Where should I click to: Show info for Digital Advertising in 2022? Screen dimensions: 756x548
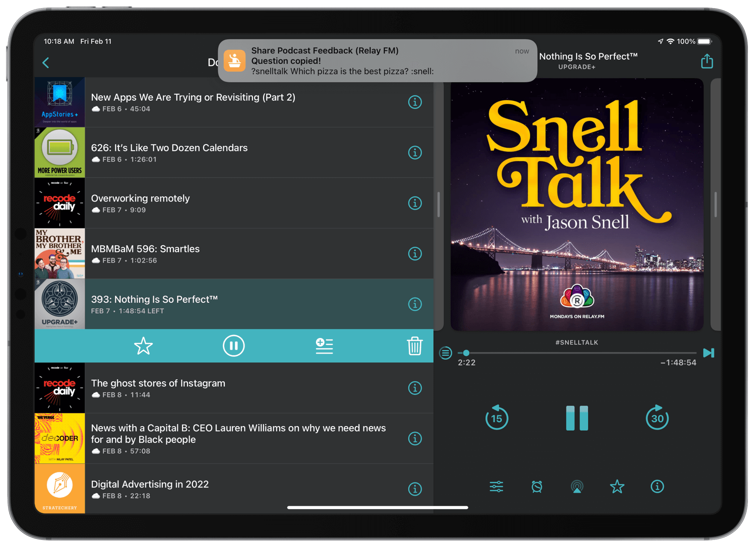[x=415, y=489]
